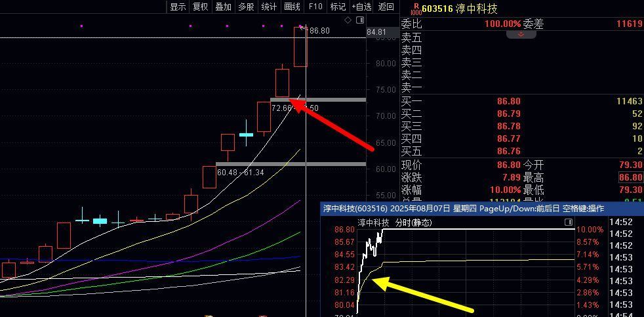Click the boxed 最高 value 86.80
This screenshot has height=317, width=644.
(631, 178)
